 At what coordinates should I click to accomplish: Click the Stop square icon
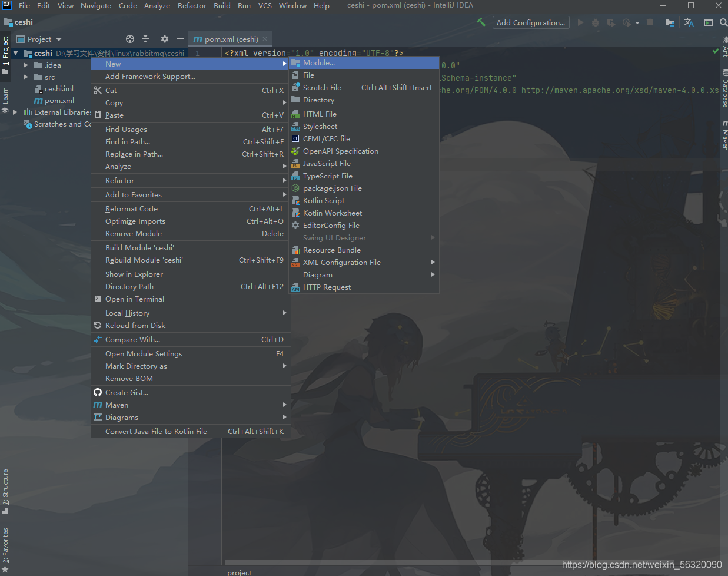coord(650,22)
